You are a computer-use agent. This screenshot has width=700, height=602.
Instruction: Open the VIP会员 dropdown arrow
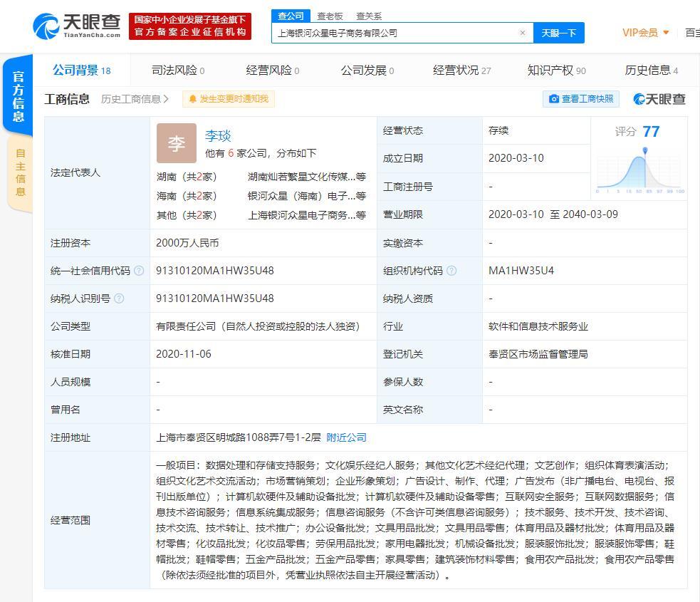666,33
